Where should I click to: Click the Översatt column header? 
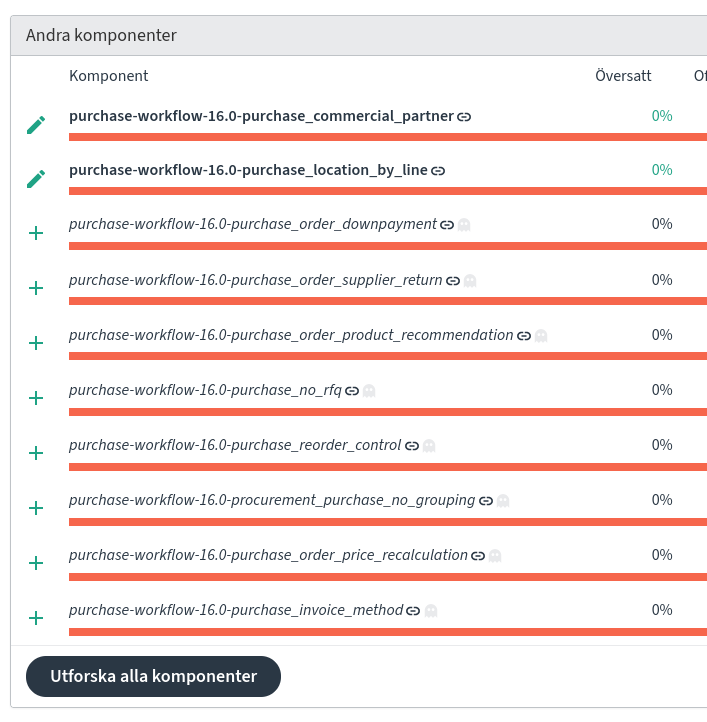[x=623, y=76]
